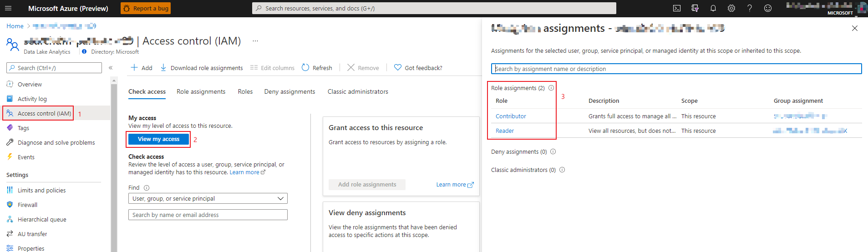868x252 pixels.
Task: Open portal settings gear
Action: 731,8
